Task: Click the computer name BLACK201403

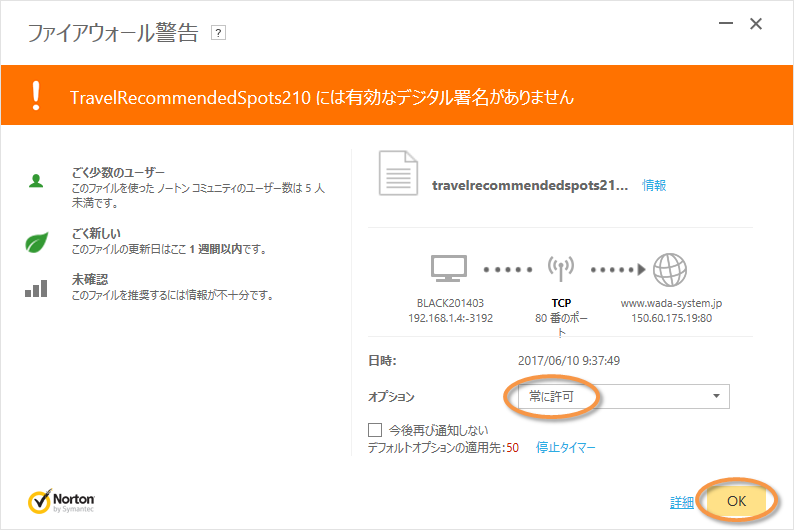Action: coord(450,303)
